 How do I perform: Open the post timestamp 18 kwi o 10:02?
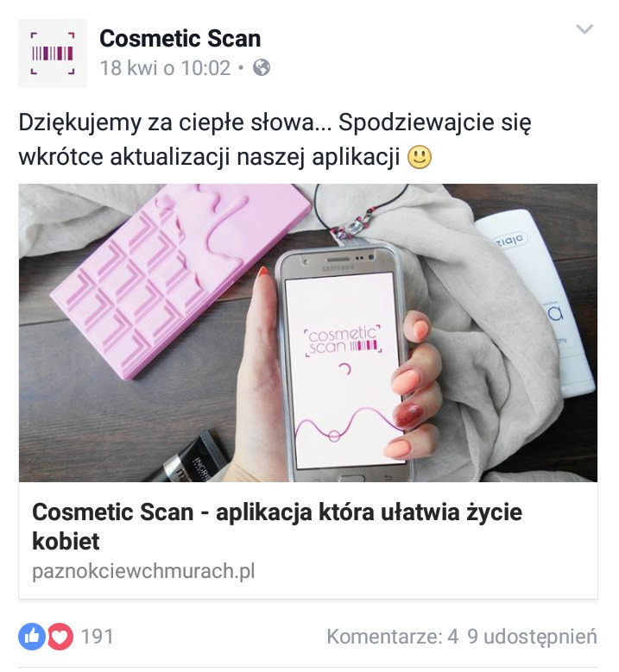tap(165, 68)
